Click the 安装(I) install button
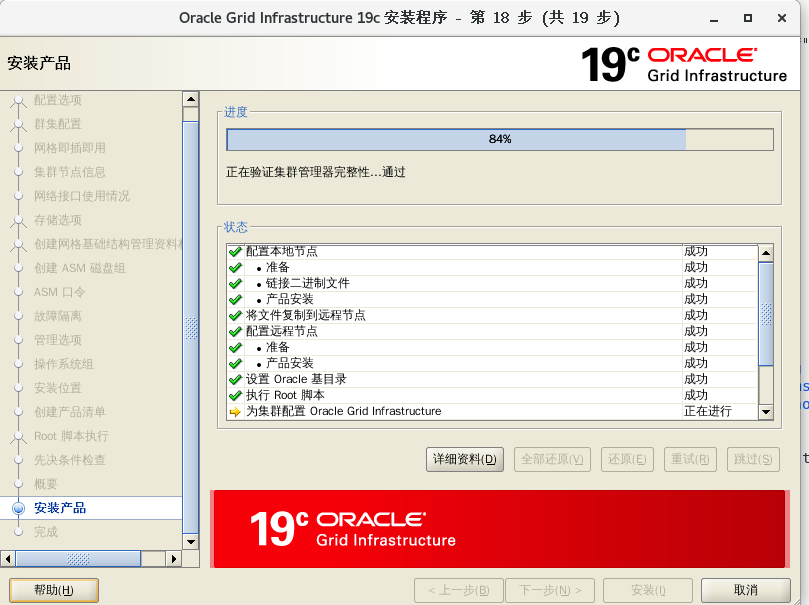 (648, 590)
